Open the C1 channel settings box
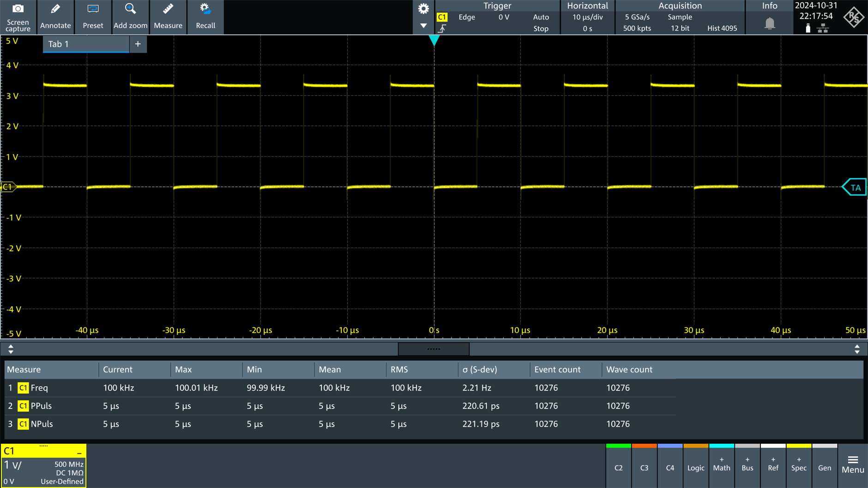This screenshot has height=488, width=868. [43, 465]
